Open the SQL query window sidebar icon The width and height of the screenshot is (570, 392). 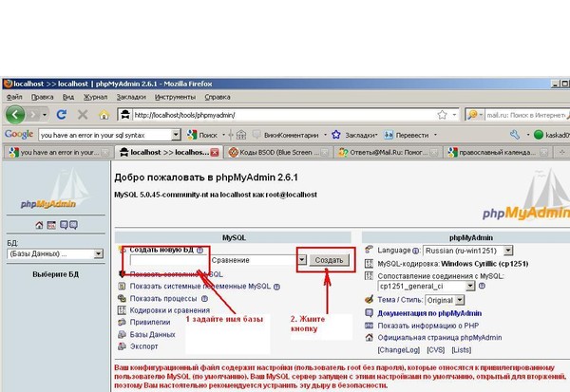(51, 225)
